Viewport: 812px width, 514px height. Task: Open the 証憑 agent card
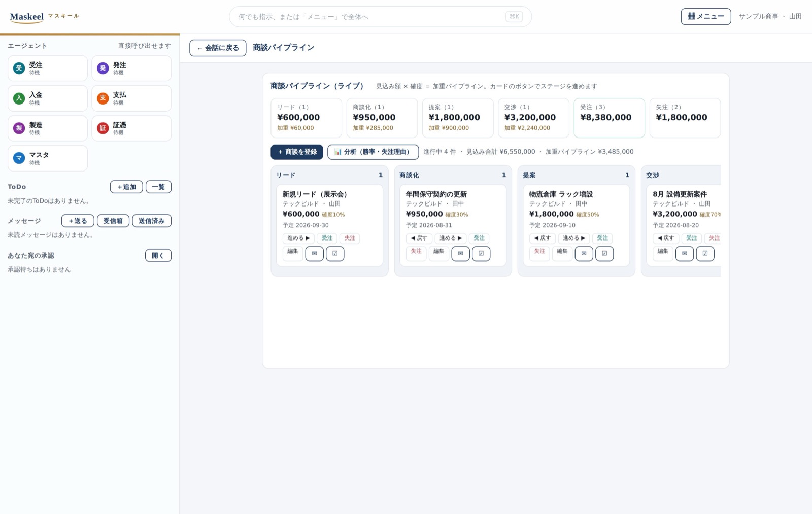tap(131, 128)
